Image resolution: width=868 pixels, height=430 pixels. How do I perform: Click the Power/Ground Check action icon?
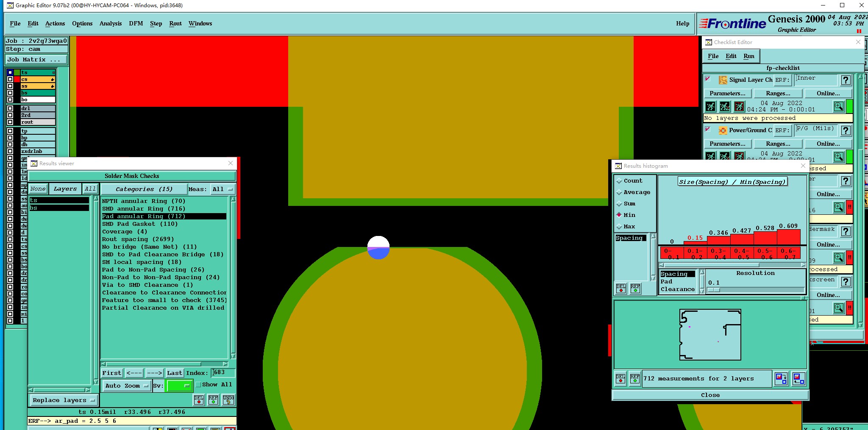click(723, 130)
